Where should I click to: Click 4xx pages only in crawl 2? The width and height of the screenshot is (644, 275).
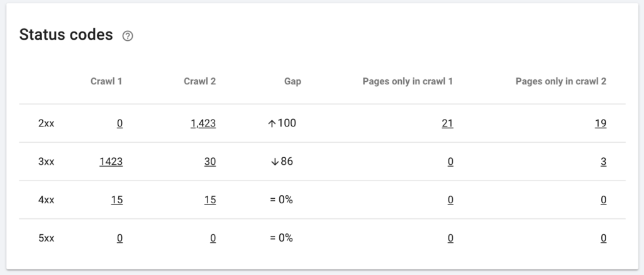tap(603, 200)
